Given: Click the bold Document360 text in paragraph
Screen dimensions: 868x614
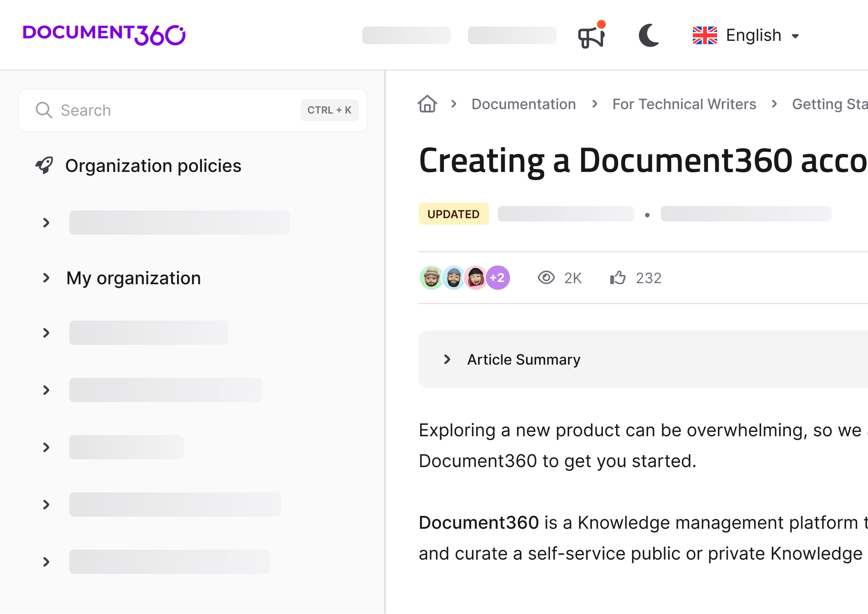Looking at the screenshot, I should point(479,522).
